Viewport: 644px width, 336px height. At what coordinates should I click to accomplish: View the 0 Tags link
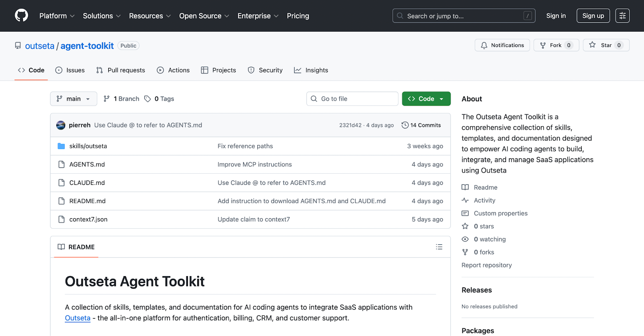159,99
